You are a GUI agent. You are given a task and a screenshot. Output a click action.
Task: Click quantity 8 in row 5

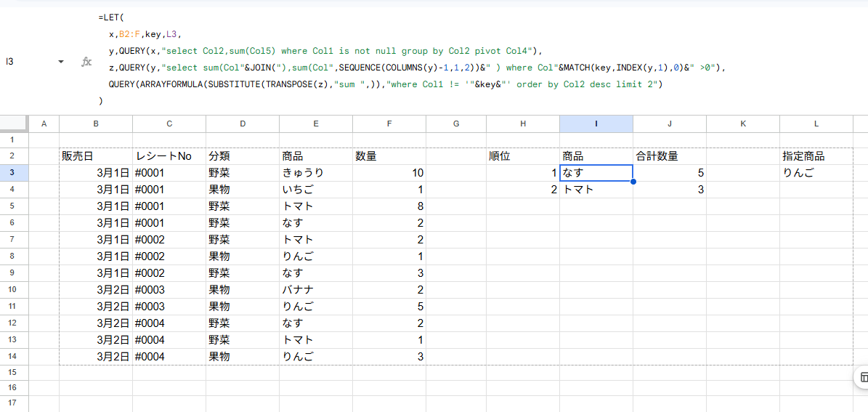[390, 206]
